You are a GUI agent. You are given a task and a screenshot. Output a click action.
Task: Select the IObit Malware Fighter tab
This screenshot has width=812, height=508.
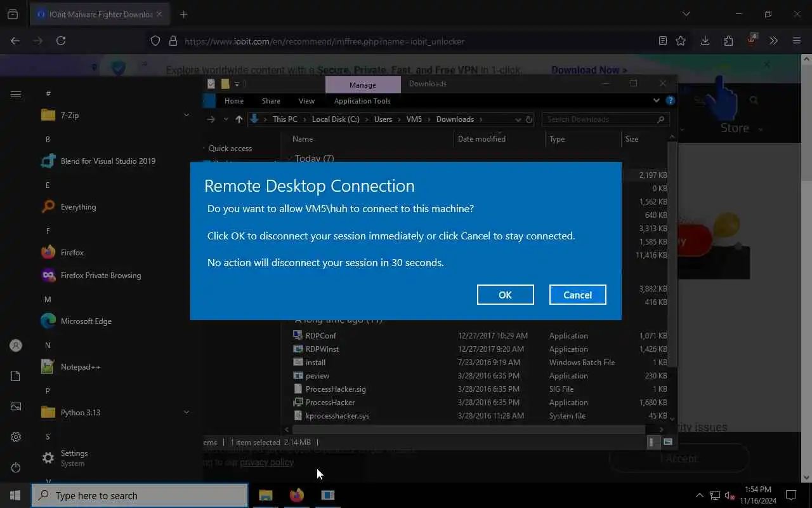[x=100, y=14]
